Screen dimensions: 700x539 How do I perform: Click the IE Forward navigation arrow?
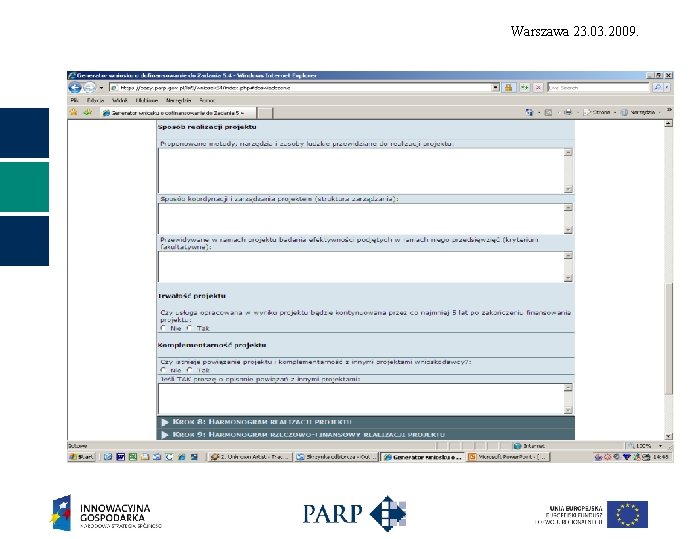point(89,88)
